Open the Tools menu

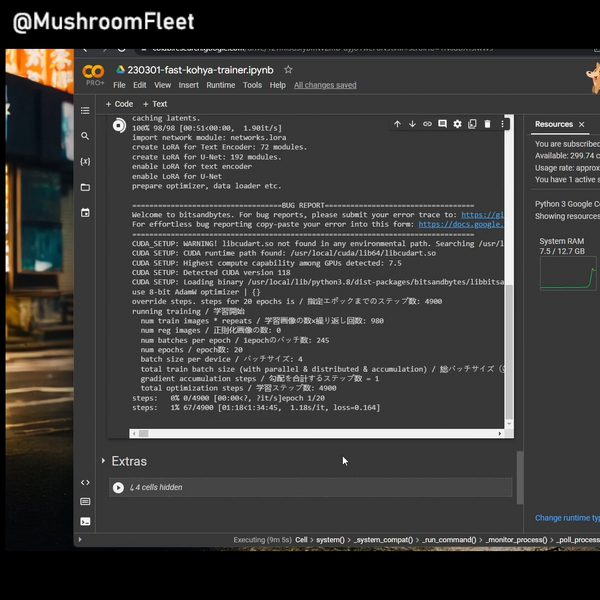coord(252,85)
